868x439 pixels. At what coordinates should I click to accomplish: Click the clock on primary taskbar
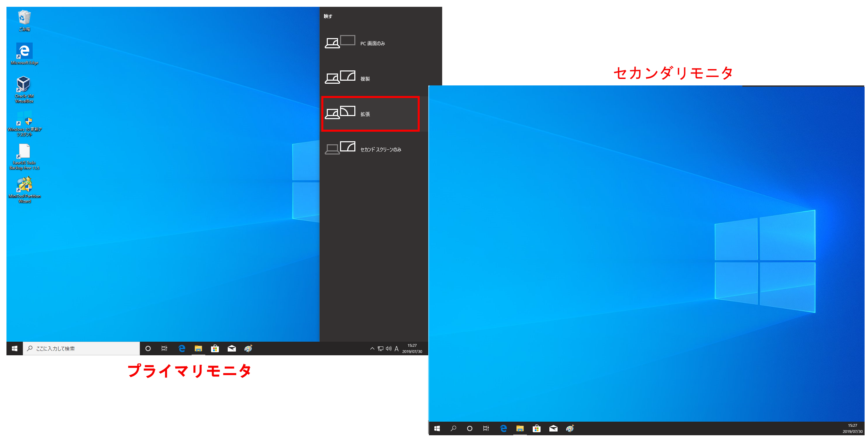[412, 348]
